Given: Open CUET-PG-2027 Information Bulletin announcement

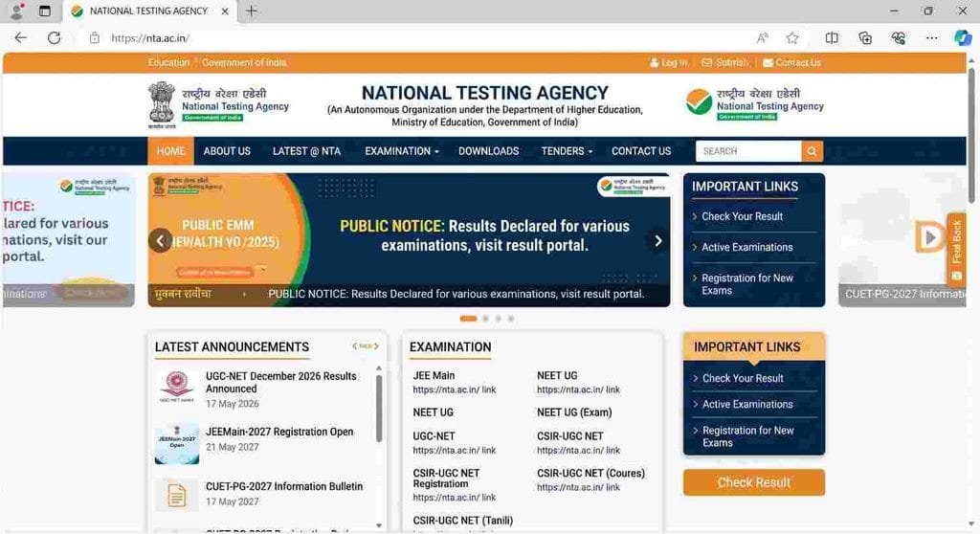Looking at the screenshot, I should 284,486.
